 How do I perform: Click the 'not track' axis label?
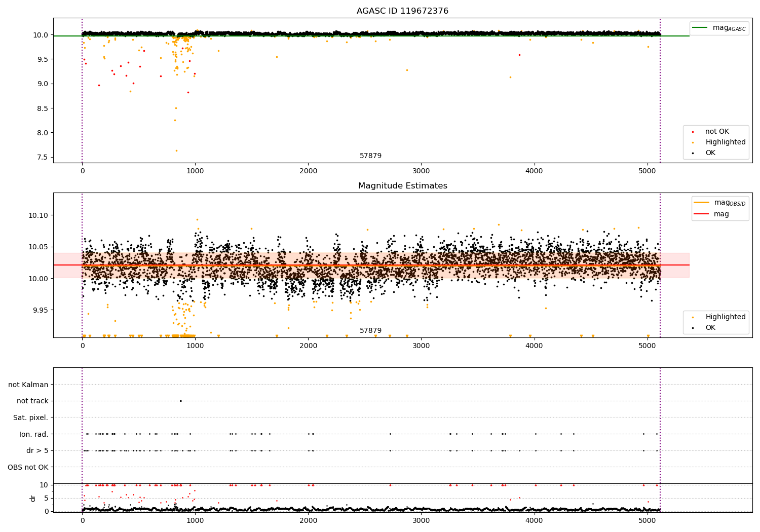click(x=32, y=401)
